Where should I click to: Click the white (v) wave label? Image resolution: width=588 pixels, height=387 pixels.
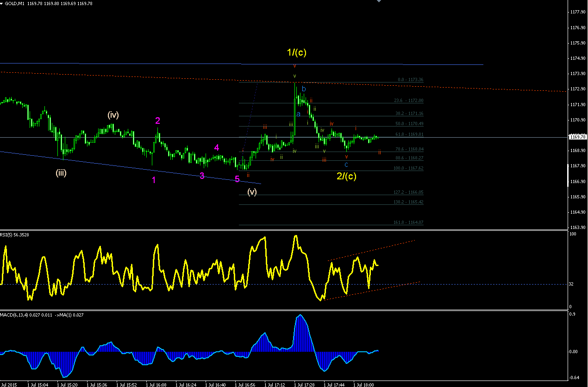[x=252, y=192]
